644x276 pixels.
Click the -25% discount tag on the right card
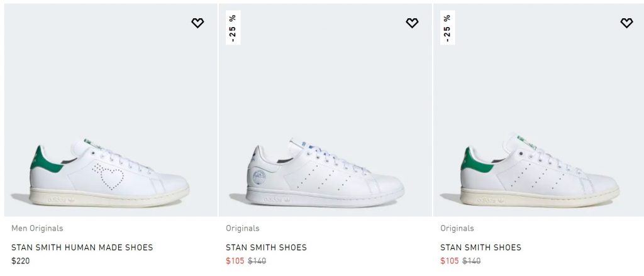point(448,28)
